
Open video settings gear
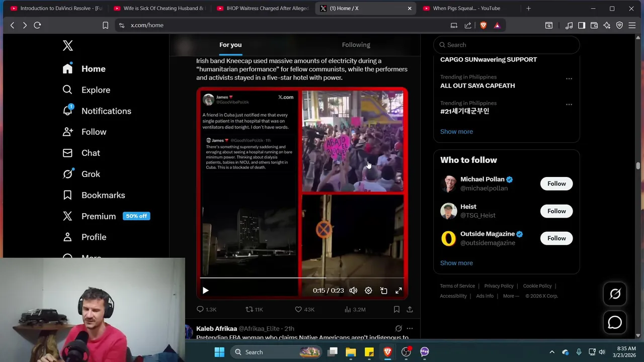click(x=368, y=291)
